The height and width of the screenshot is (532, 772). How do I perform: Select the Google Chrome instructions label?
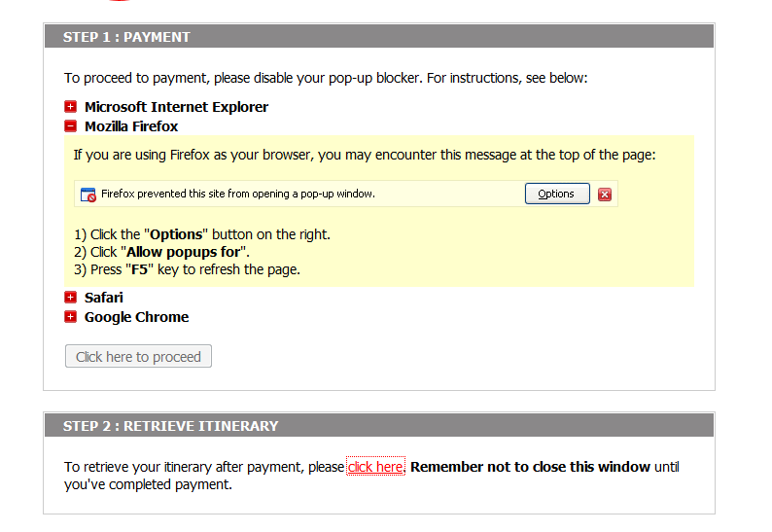point(136,317)
